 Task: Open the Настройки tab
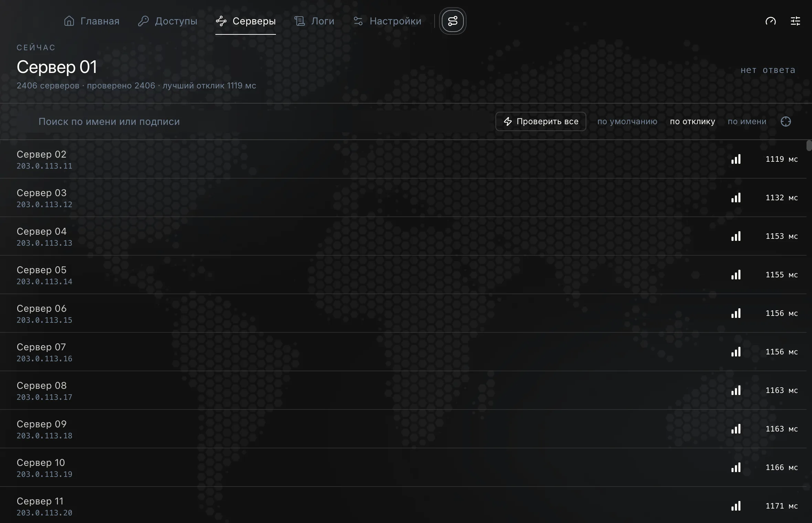click(387, 21)
